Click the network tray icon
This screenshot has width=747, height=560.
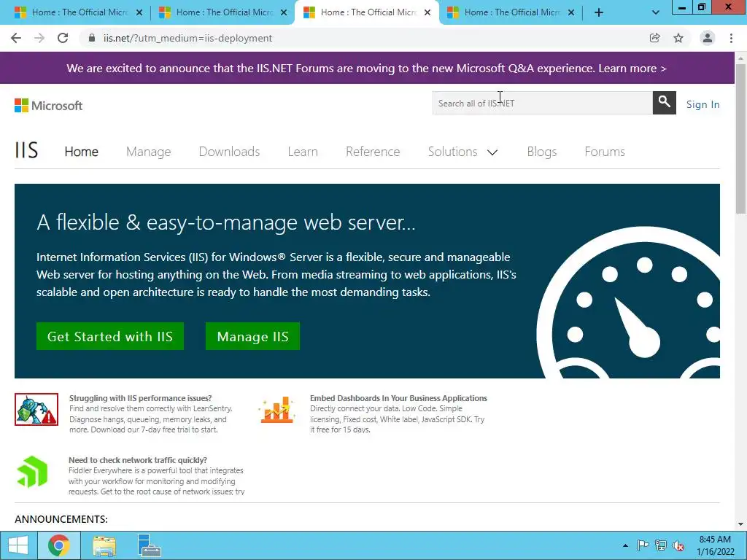pos(660,545)
